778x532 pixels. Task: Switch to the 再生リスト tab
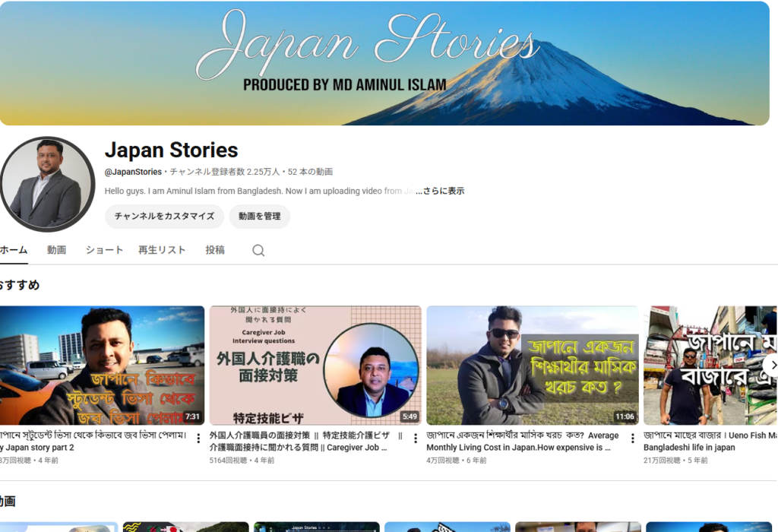(x=162, y=250)
